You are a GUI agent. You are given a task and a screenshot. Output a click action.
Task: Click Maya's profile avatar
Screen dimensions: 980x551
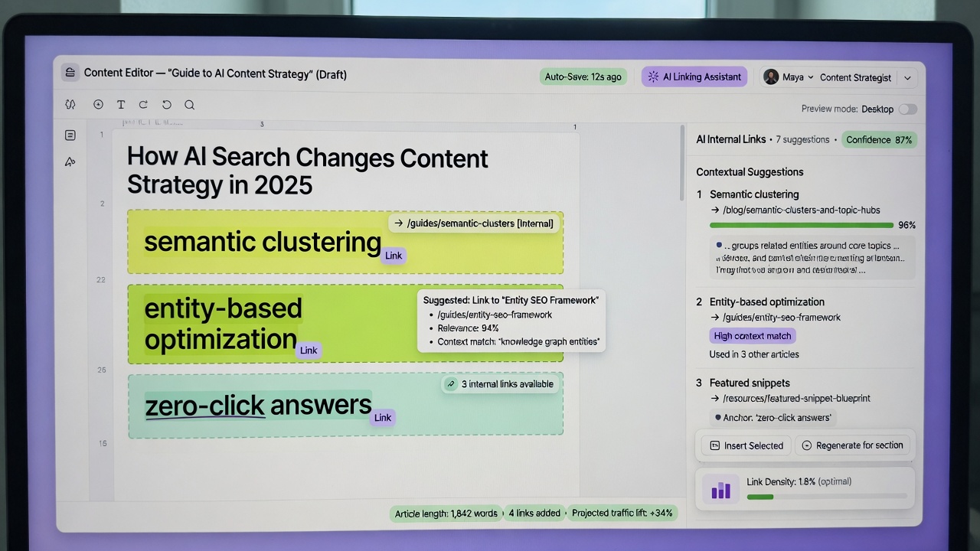(x=771, y=77)
